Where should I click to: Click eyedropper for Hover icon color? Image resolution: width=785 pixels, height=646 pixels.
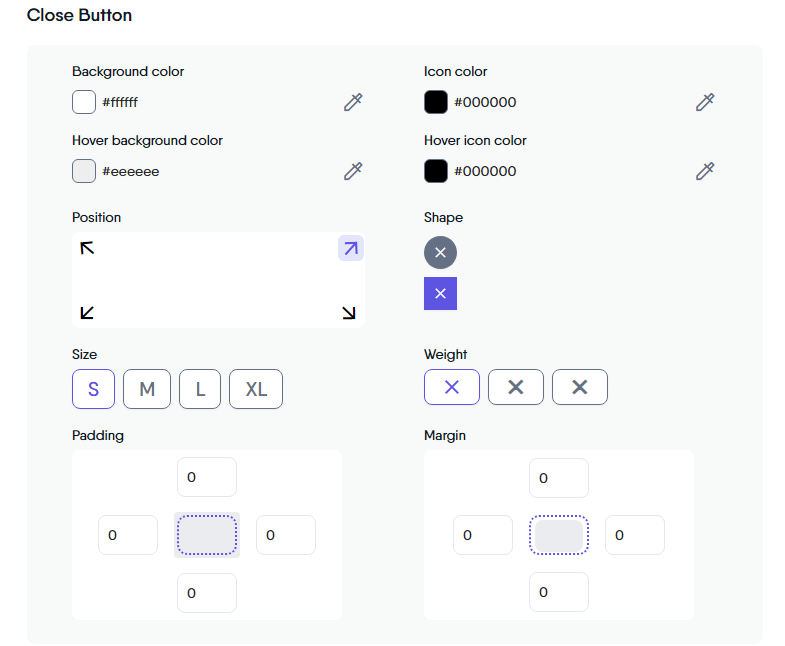tap(705, 171)
